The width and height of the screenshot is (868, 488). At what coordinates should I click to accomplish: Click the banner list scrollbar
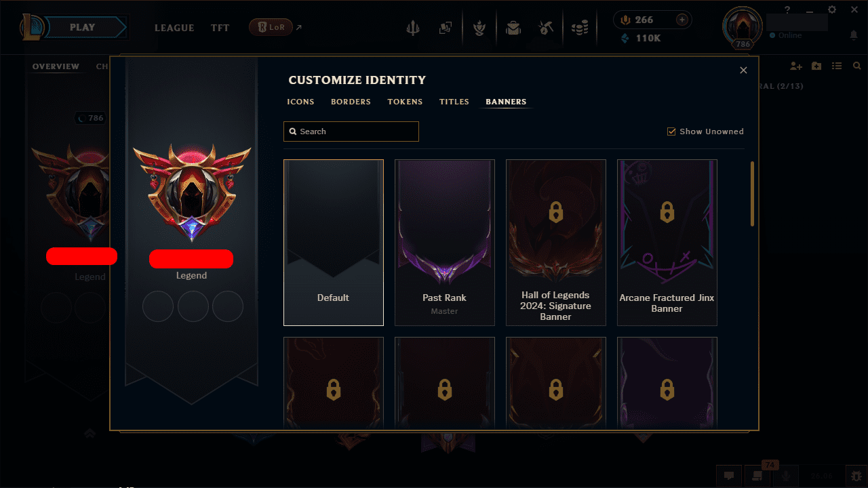tap(752, 194)
